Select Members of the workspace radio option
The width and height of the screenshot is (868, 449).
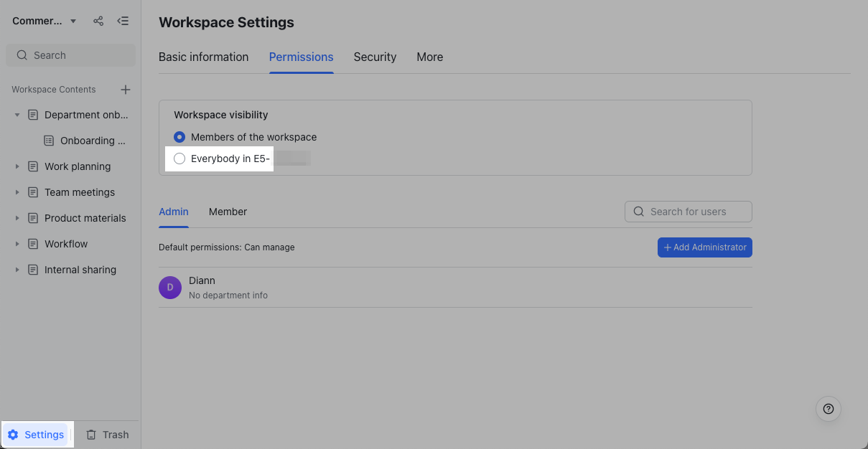tap(179, 137)
